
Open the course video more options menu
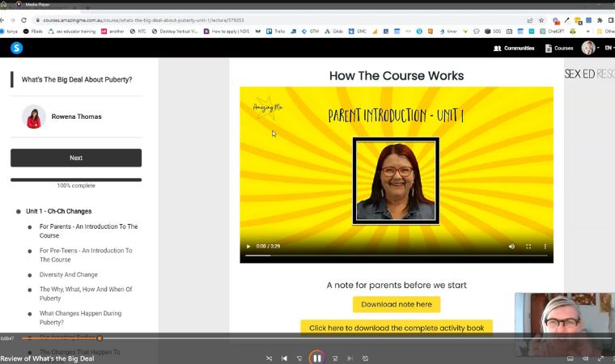545,247
